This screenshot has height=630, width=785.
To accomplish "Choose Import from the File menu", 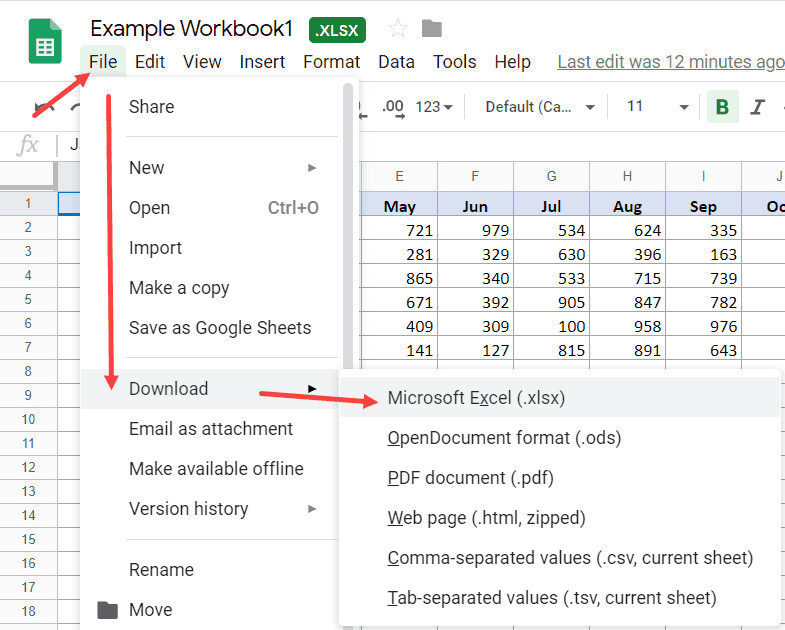I will point(212,248).
